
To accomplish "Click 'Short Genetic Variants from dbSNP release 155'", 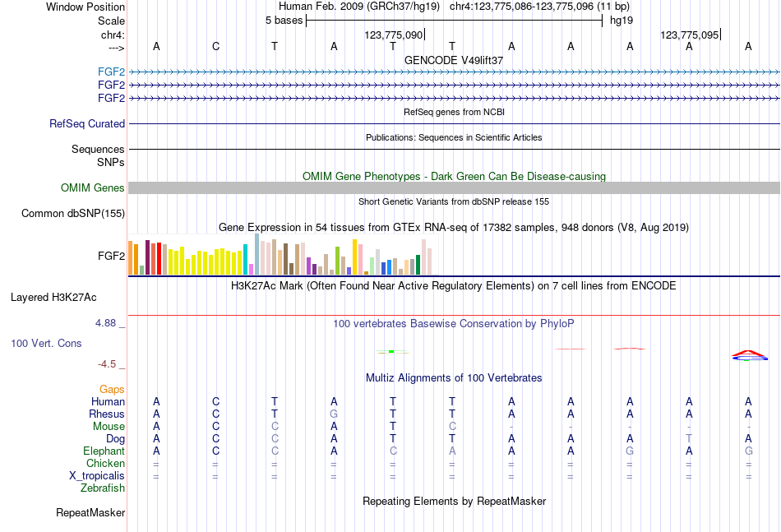I will click(454, 201).
